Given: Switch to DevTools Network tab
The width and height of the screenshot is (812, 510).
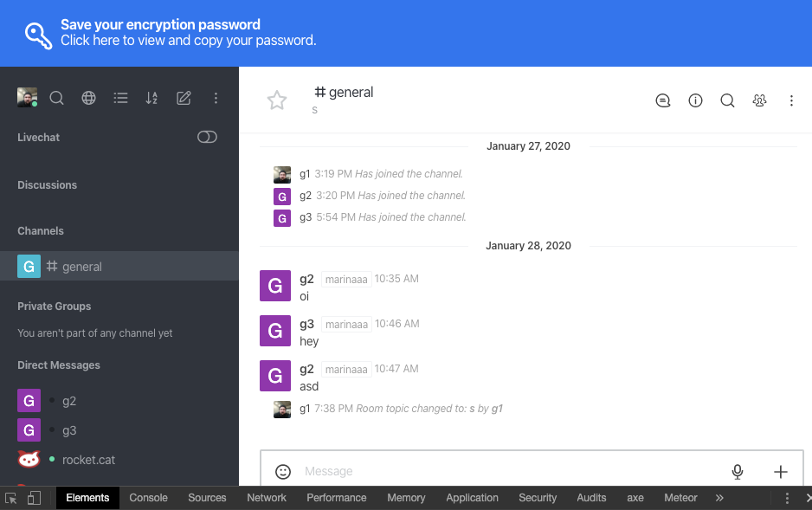Looking at the screenshot, I should (267, 498).
